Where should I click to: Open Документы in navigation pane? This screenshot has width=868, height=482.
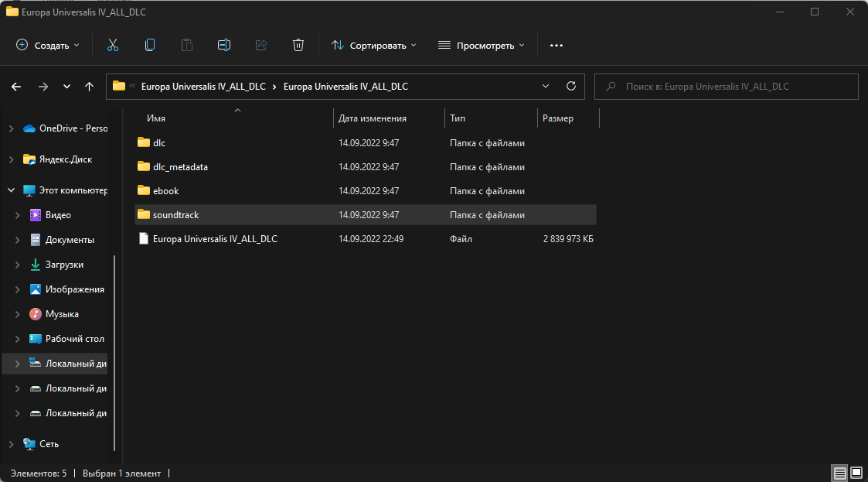point(70,240)
